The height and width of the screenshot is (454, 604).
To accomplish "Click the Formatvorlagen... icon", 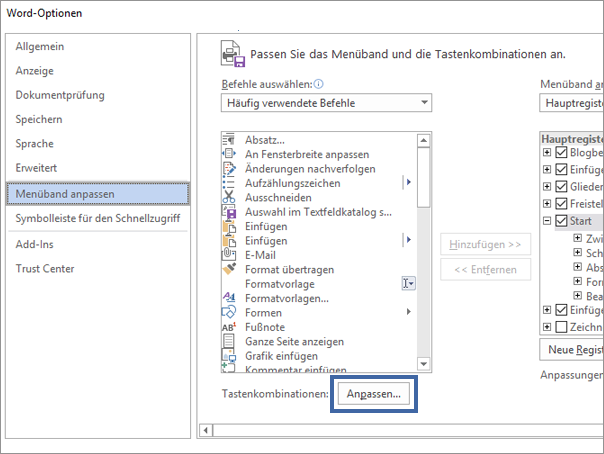I will pyautogui.click(x=229, y=297).
